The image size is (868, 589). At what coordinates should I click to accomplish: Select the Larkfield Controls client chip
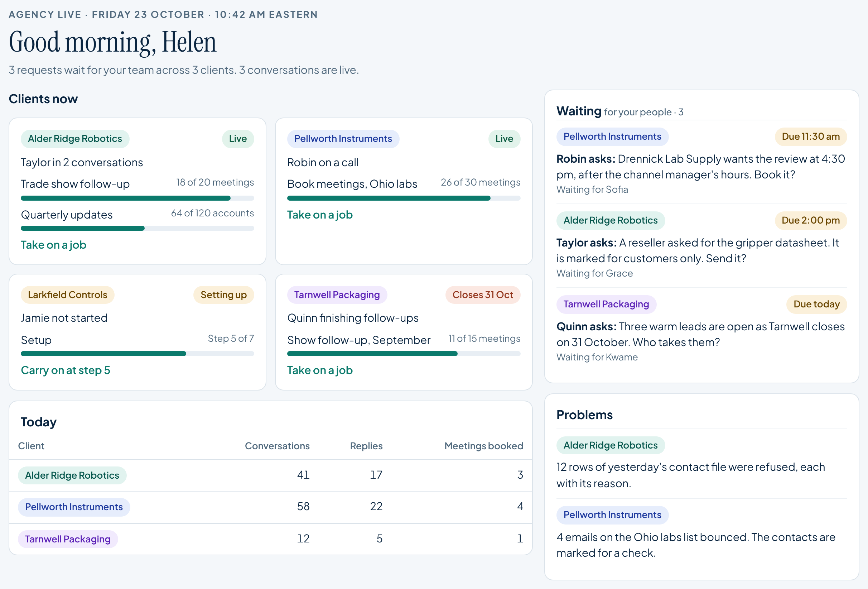[x=68, y=294]
